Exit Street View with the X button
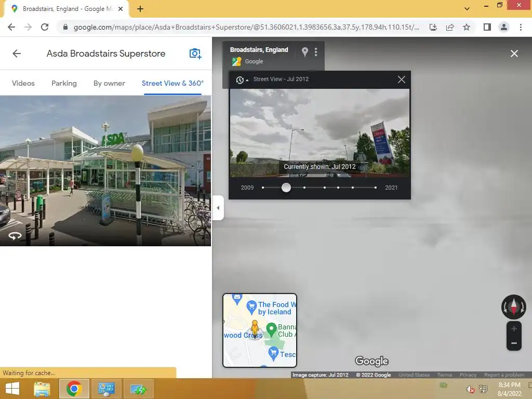 click(x=514, y=54)
